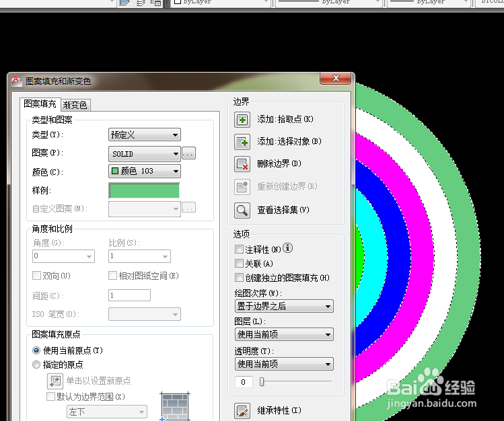Click 查看选择集 (V) label
504x421 pixels.
283,210
